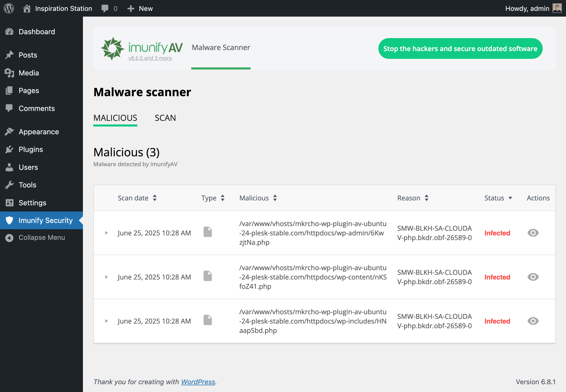566x392 pixels.
Task: Switch to the MALICIOUS tab
Action: click(115, 118)
